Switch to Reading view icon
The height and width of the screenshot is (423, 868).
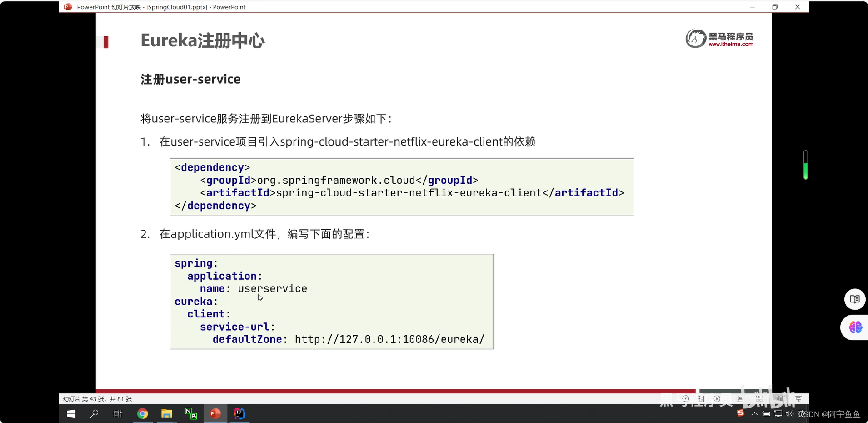(x=779, y=399)
